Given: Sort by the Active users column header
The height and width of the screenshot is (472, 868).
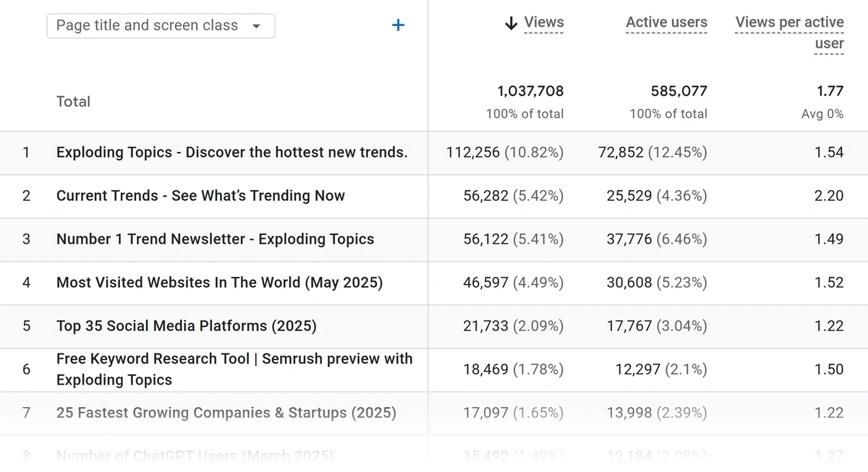Looking at the screenshot, I should pos(666,22).
